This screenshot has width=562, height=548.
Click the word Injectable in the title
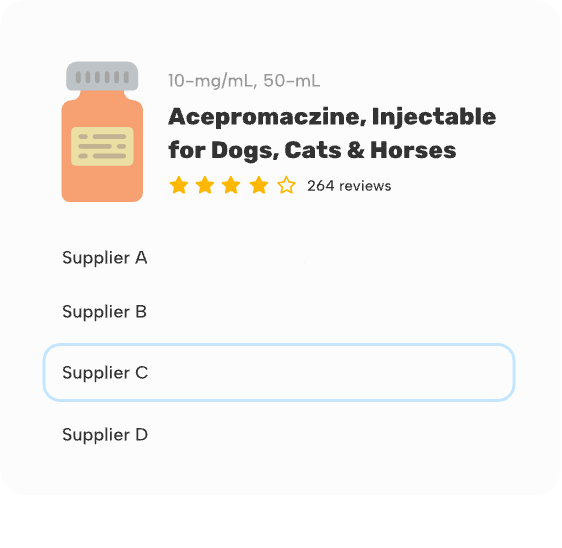[434, 118]
